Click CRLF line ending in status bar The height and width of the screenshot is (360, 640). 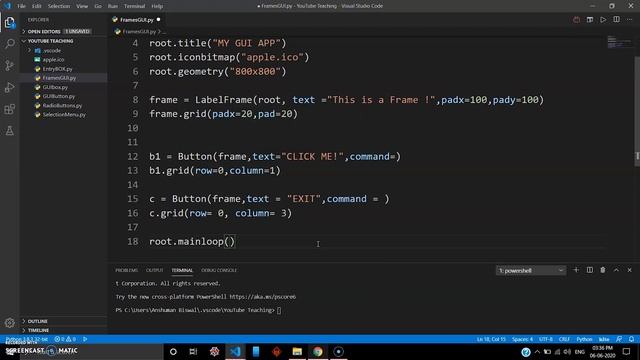pyautogui.click(x=564, y=339)
